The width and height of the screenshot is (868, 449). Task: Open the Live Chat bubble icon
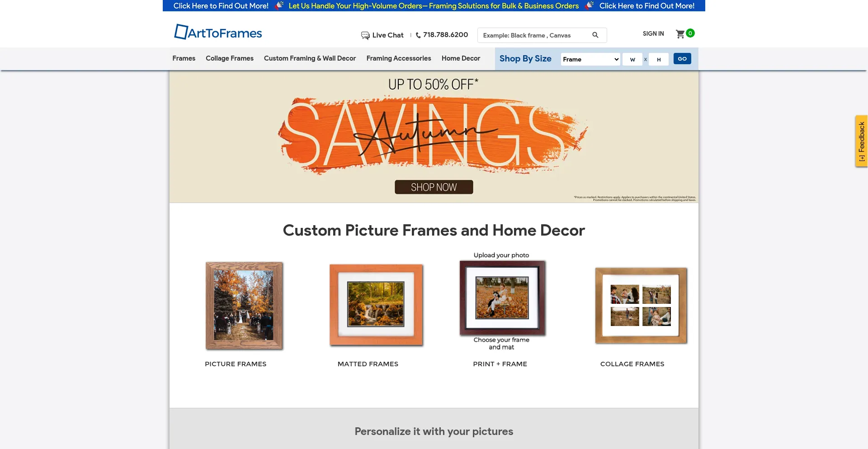[x=365, y=35]
